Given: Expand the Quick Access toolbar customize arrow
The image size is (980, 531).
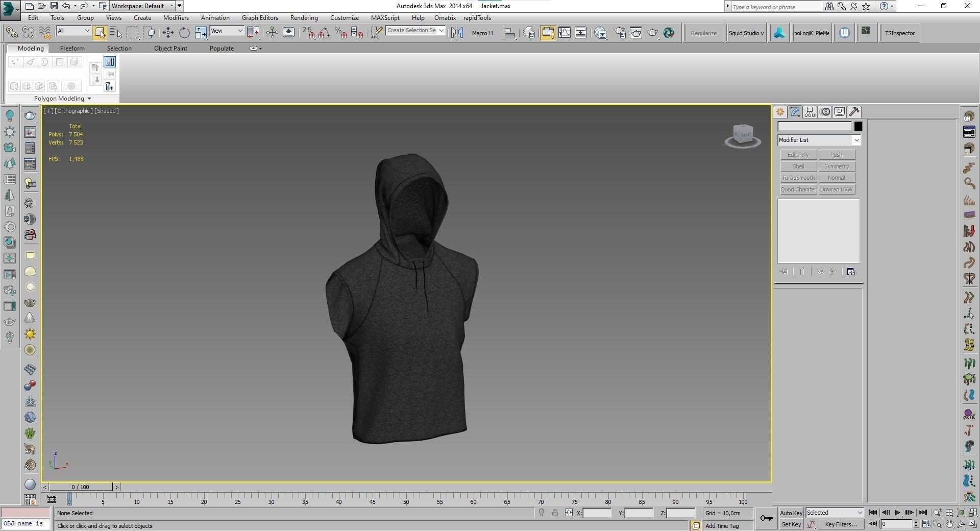Looking at the screenshot, I should (180, 6).
